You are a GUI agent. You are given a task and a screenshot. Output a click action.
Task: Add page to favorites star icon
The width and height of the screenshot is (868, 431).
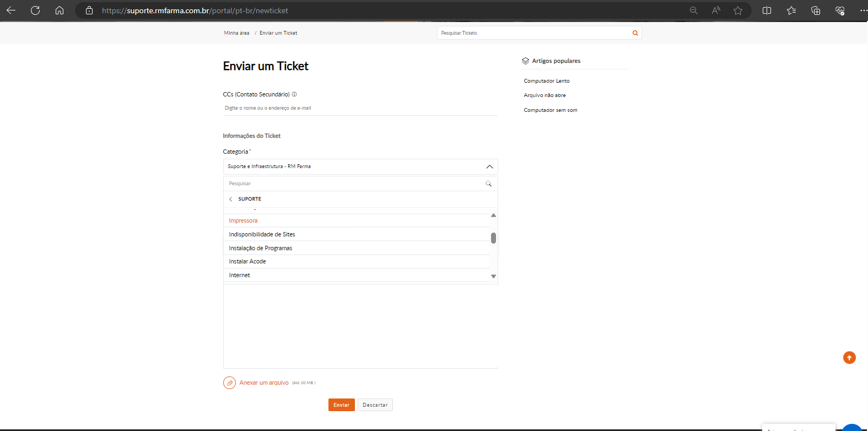tap(738, 10)
